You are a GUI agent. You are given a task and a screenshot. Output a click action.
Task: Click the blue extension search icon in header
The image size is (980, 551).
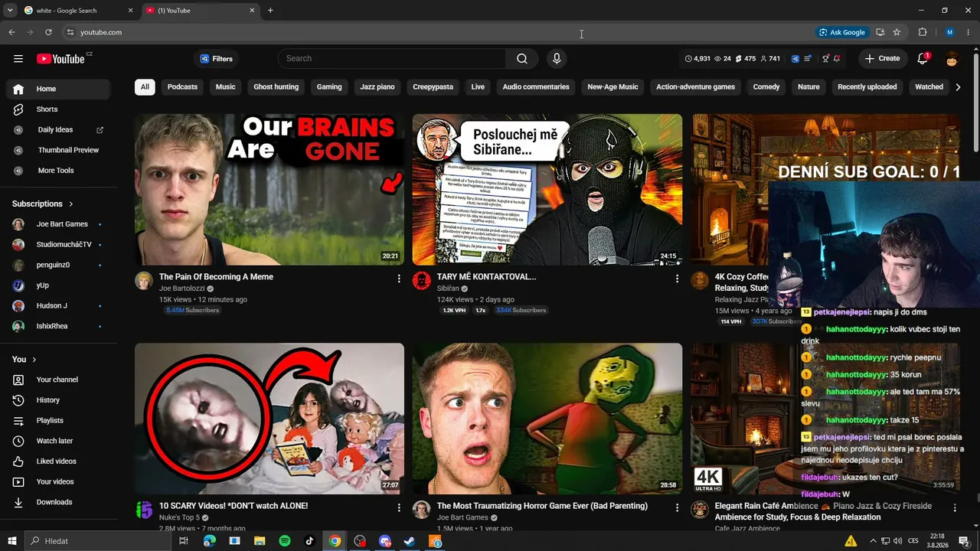coord(795,59)
